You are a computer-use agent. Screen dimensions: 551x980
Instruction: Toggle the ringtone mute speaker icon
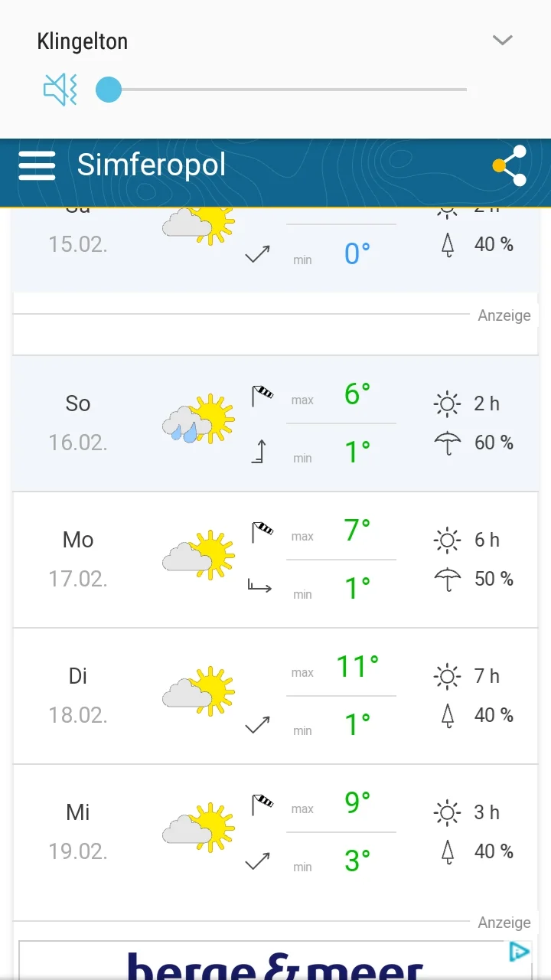click(60, 90)
